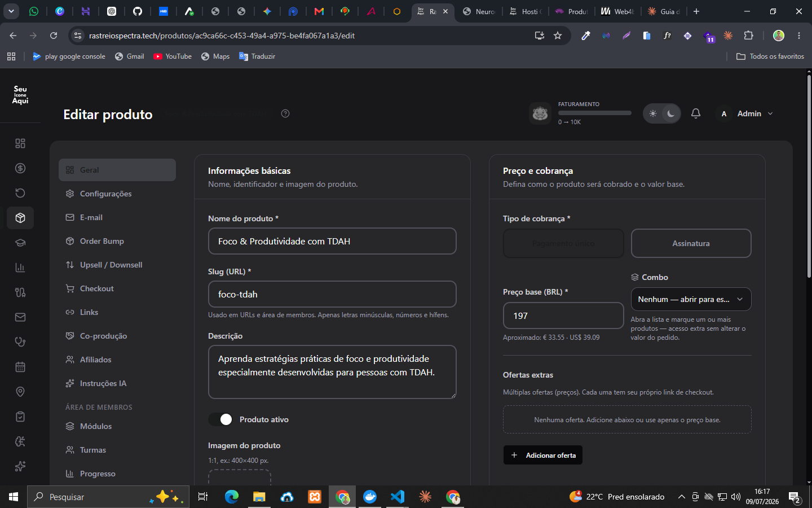Open the products cube icon in sidebar

pyautogui.click(x=20, y=218)
